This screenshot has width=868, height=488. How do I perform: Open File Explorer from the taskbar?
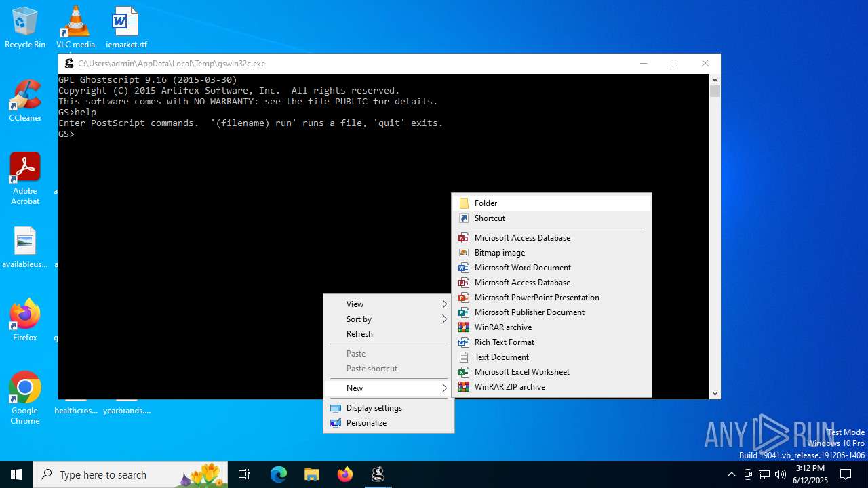[x=312, y=474]
